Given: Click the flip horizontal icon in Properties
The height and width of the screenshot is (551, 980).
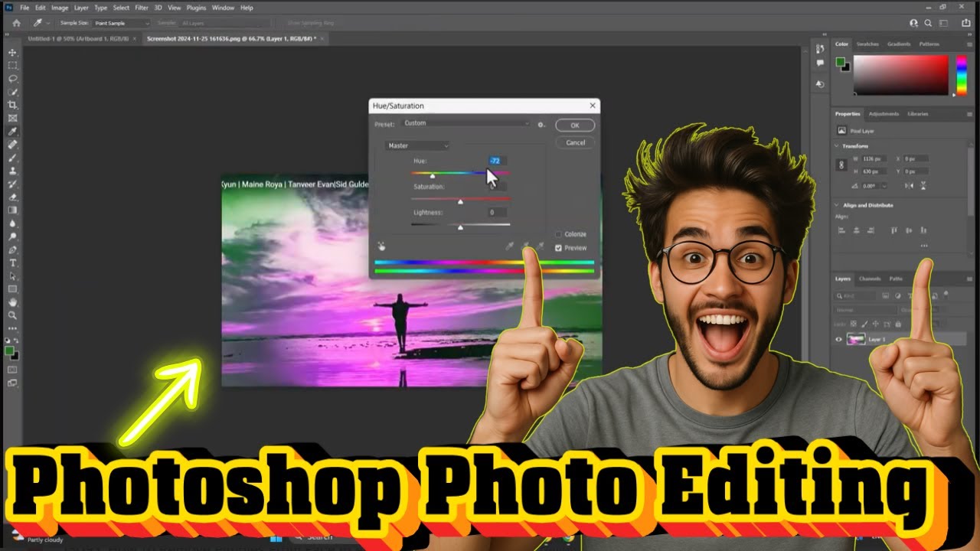Looking at the screenshot, I should pyautogui.click(x=908, y=186).
